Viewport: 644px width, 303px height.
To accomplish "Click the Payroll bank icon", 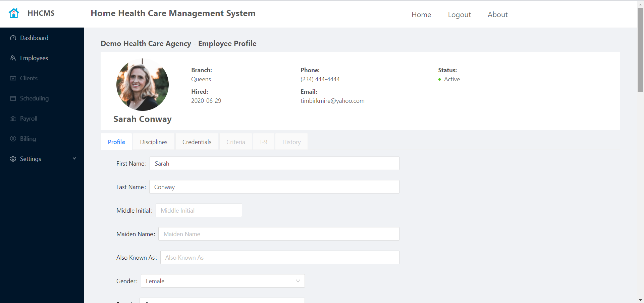I will [x=13, y=119].
